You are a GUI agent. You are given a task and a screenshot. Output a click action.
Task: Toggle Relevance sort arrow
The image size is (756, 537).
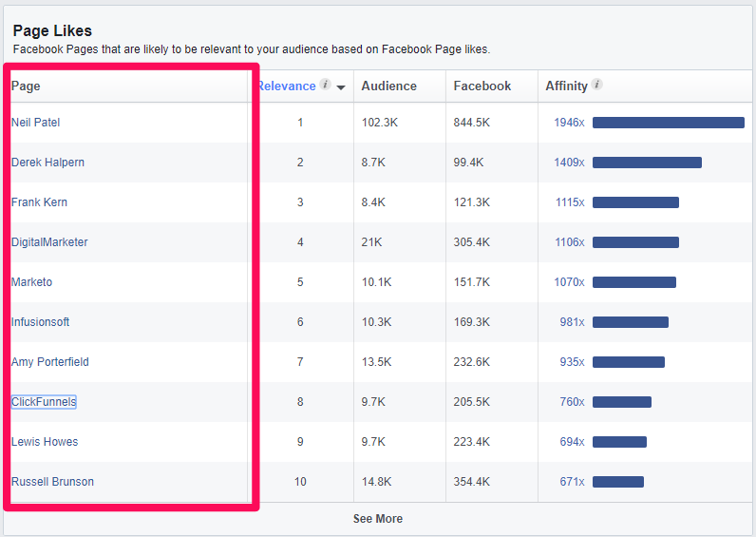coord(341,87)
